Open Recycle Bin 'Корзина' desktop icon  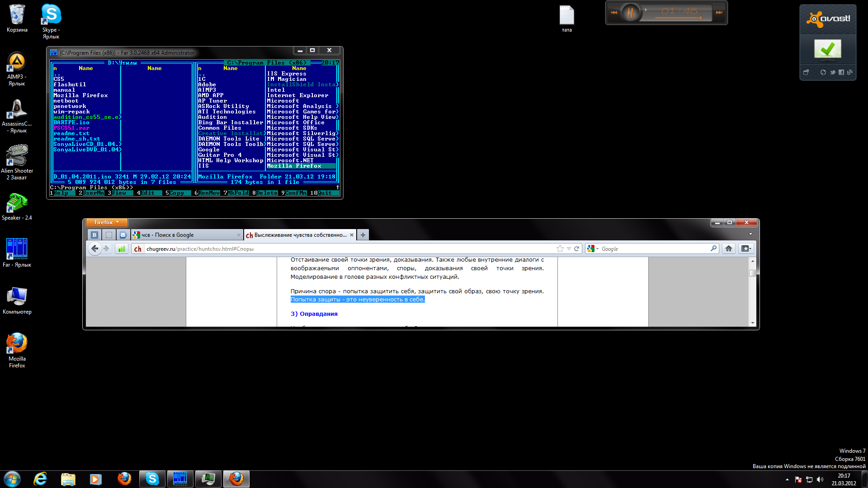point(17,19)
